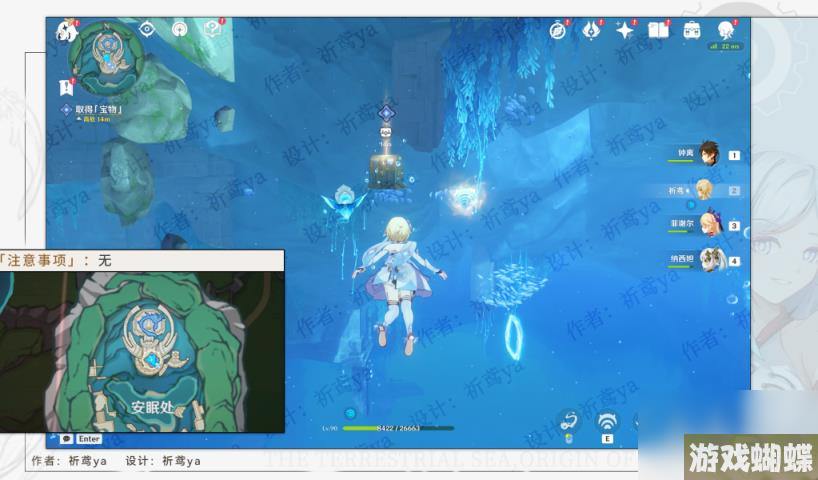Click the 作者：祈鸢ya credit text

69,461
